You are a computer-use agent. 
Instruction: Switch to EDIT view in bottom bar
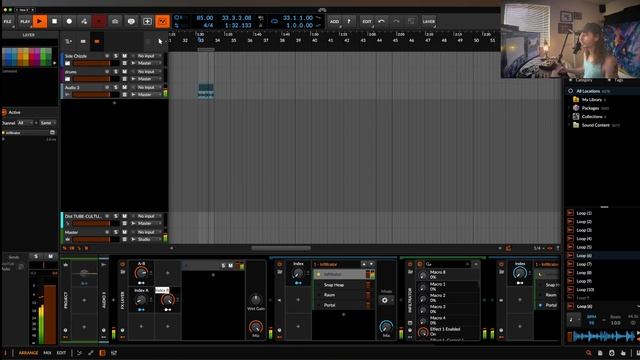[61, 353]
